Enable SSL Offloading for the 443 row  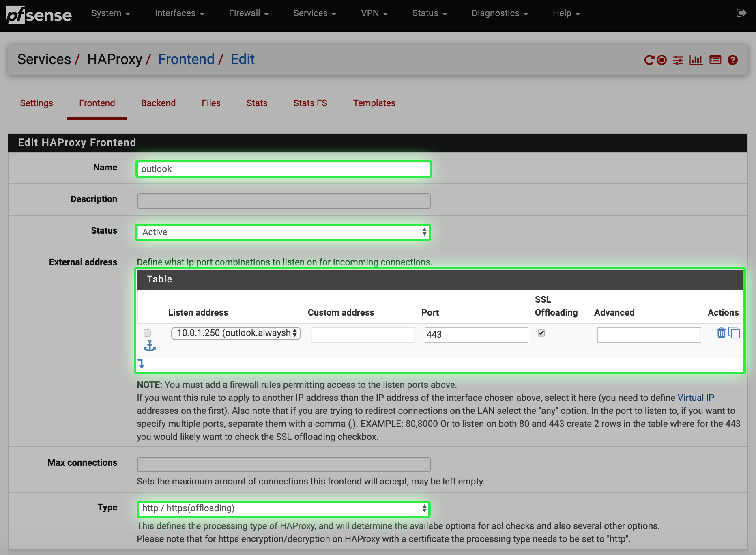(541, 333)
